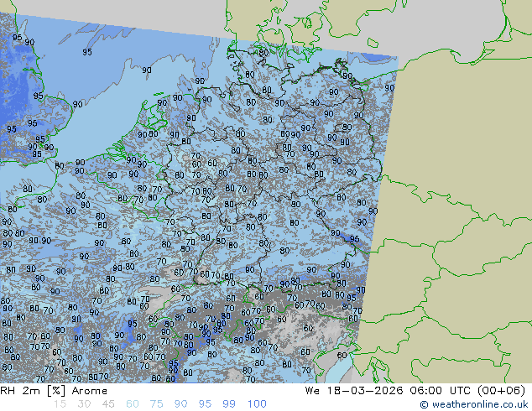Select the 90 value in the legend
532x411 pixels.
(180, 404)
